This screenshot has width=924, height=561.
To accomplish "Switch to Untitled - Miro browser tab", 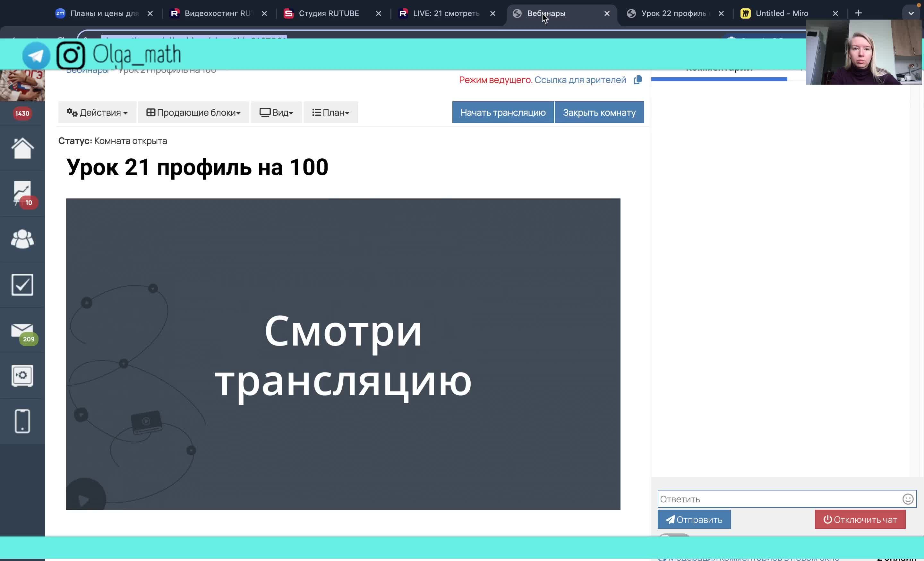I will tap(782, 13).
